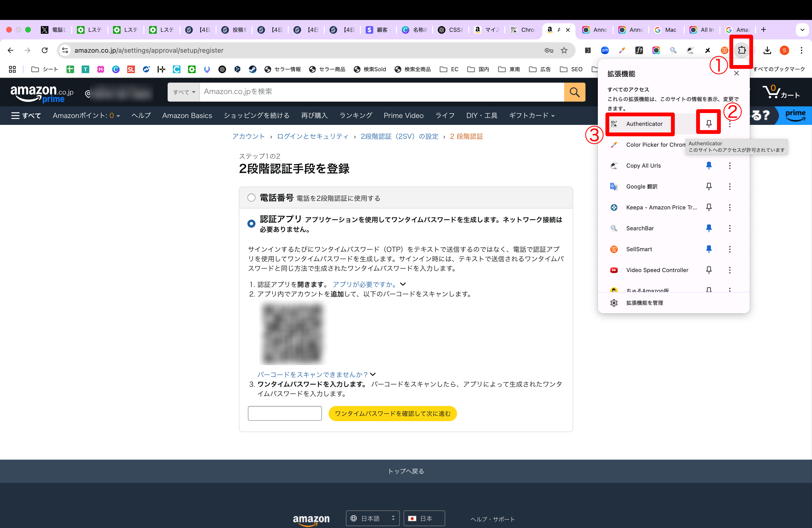Open the Chrome profile avatar S
Viewport: 812px width, 528px height.
click(784, 50)
